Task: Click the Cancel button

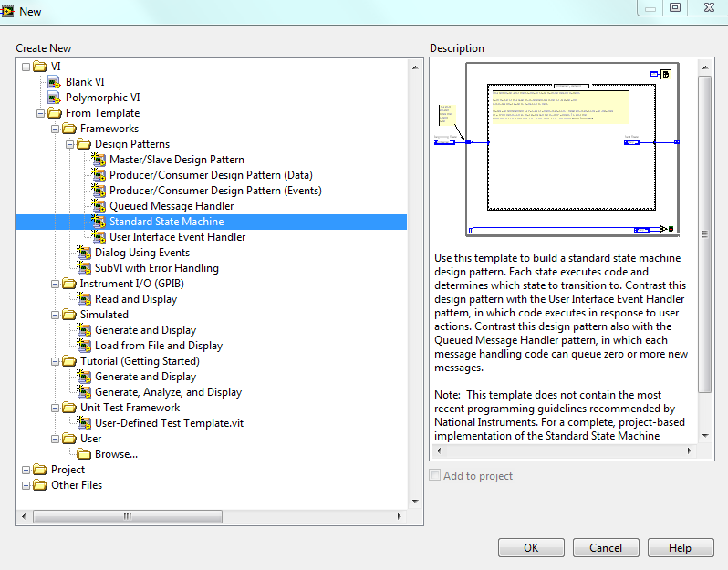Action: pyautogui.click(x=606, y=548)
